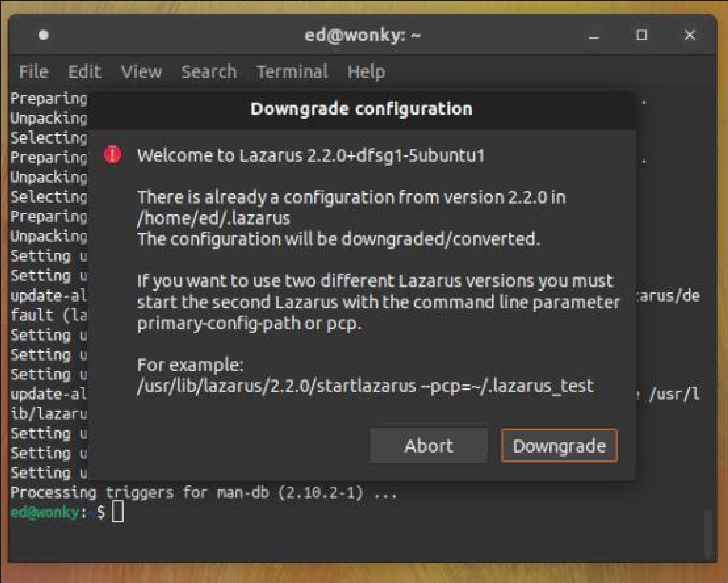Minimize the ed@wonky terminal window
Viewport: 728px width, 583px height.
coord(594,35)
